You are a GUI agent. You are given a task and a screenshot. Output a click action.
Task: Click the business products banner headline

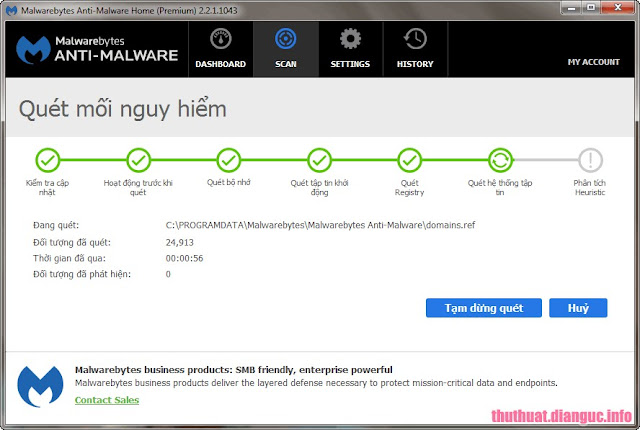(233, 370)
